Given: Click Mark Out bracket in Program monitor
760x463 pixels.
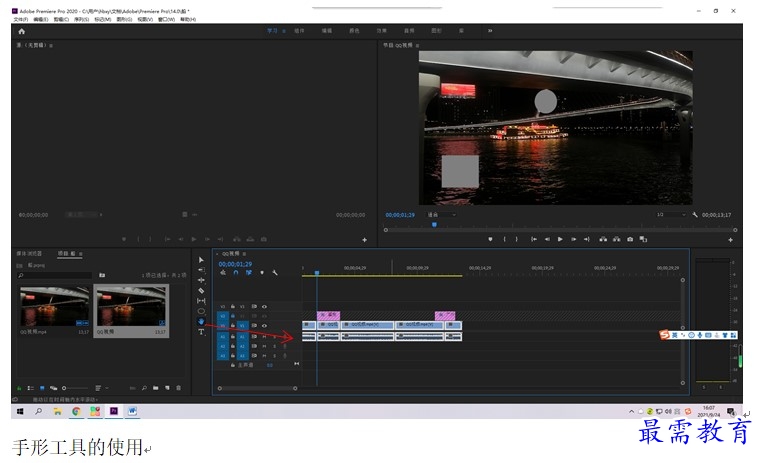Looking at the screenshot, I should [516, 239].
